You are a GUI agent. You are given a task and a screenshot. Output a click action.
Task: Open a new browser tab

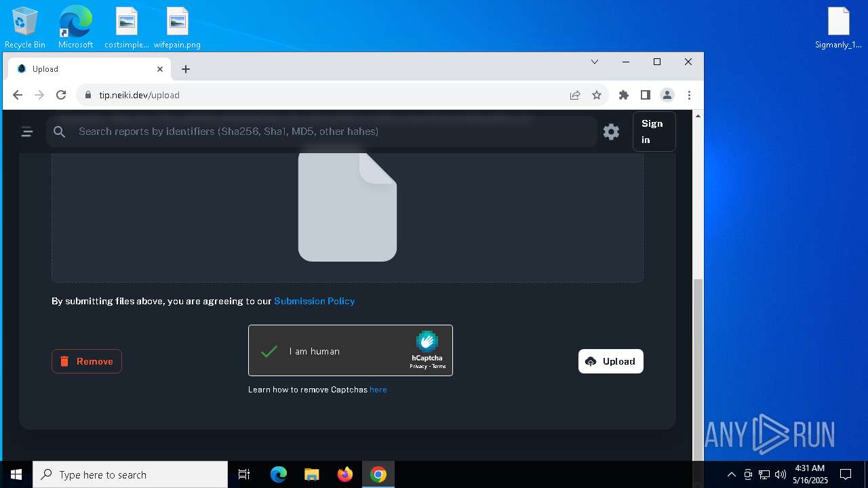186,69
